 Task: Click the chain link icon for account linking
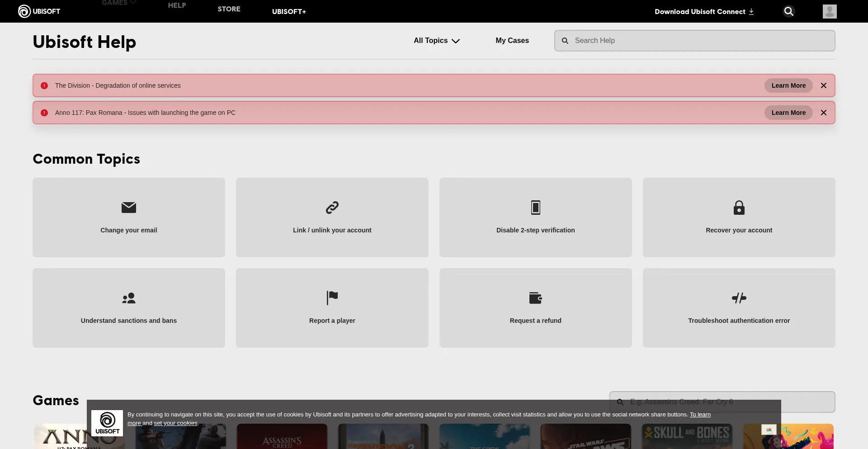point(332,208)
